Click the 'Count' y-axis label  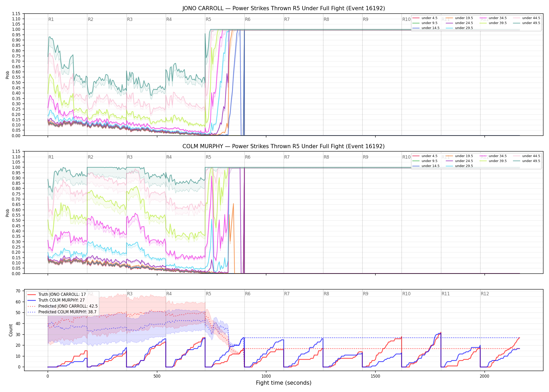click(x=11, y=330)
